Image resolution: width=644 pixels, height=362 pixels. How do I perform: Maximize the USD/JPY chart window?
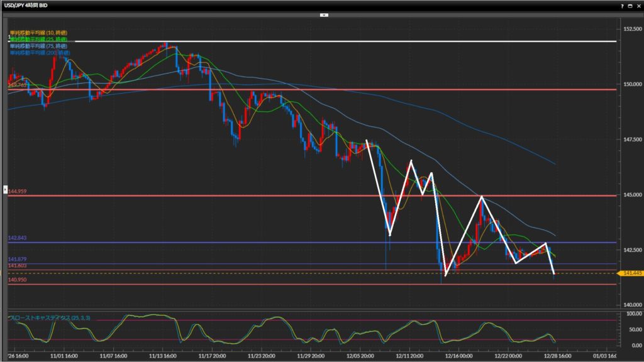pyautogui.click(x=630, y=5)
